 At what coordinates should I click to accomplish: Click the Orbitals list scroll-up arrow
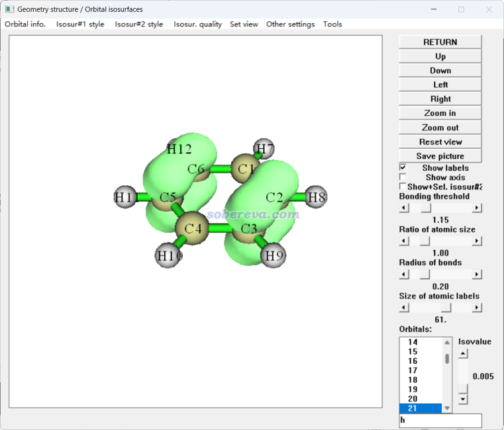coord(447,342)
